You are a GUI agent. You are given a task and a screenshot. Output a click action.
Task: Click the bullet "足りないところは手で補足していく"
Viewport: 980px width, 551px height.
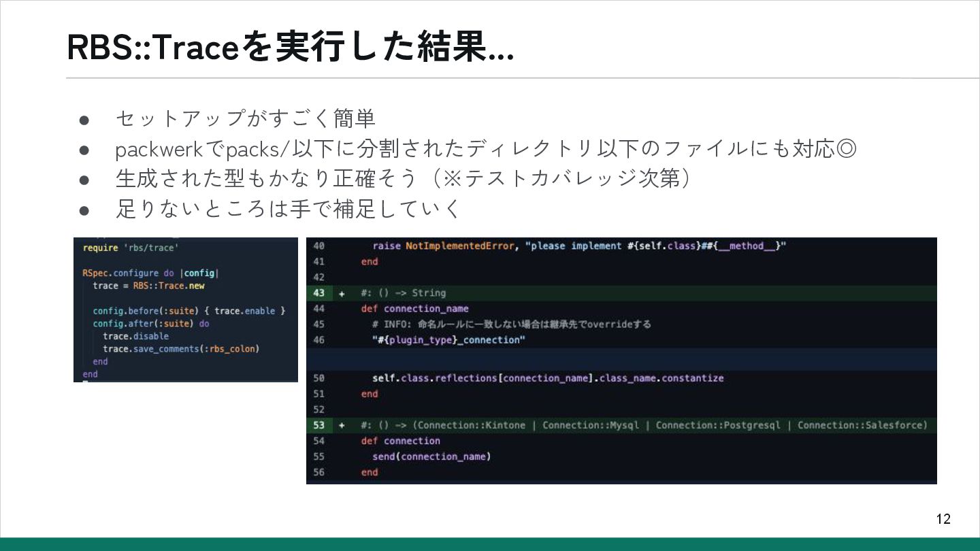289,208
